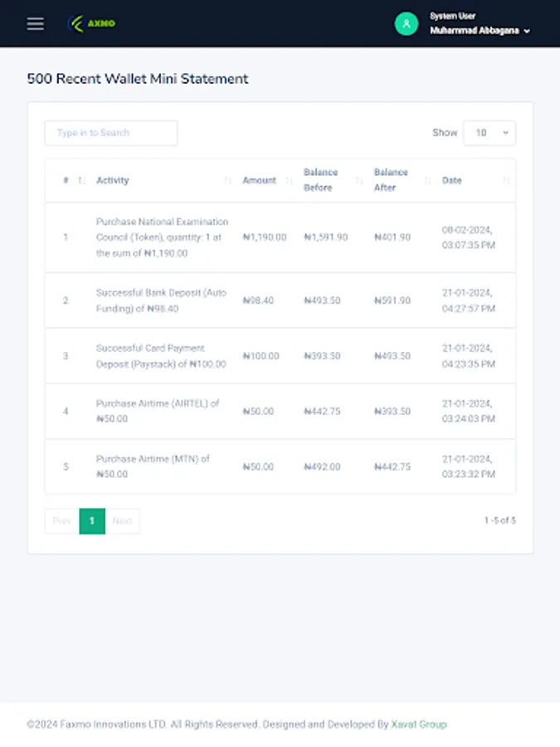Image resolution: width=560 pixels, height=747 pixels.
Task: Click the ₦442.75 balance before cell
Action: pos(323,411)
